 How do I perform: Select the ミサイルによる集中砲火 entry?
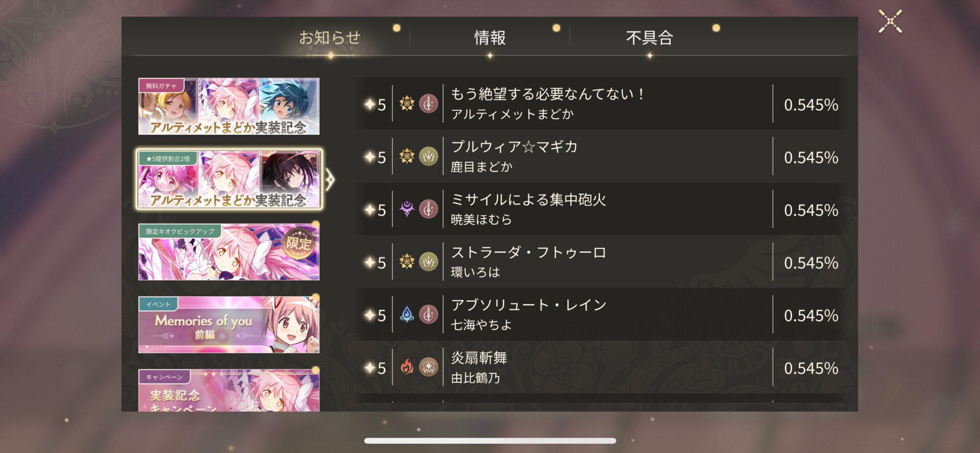pyautogui.click(x=601, y=209)
